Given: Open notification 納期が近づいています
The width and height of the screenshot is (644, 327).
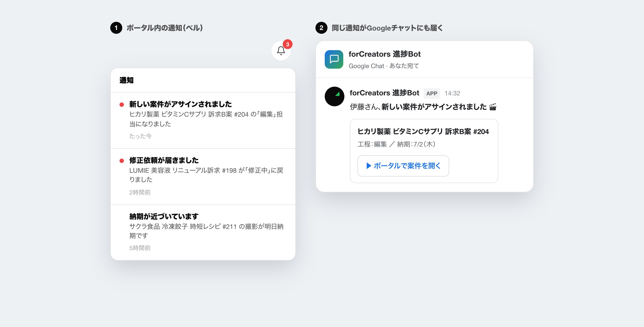Looking at the screenshot, I should point(203,232).
